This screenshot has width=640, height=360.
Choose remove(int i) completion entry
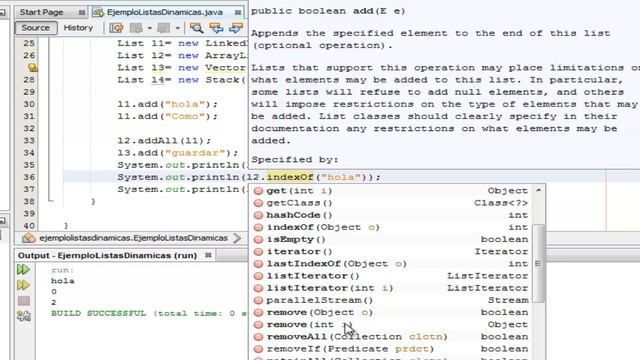(391, 324)
